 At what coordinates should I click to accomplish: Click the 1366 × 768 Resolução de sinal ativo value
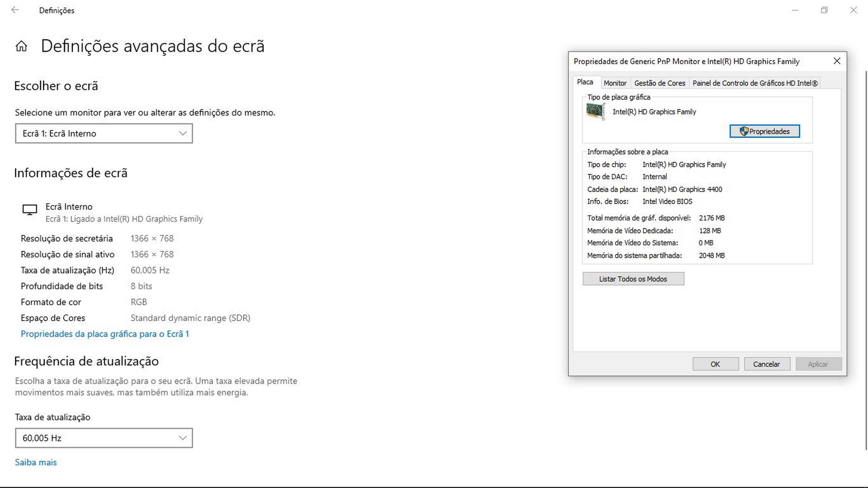pyautogui.click(x=152, y=254)
